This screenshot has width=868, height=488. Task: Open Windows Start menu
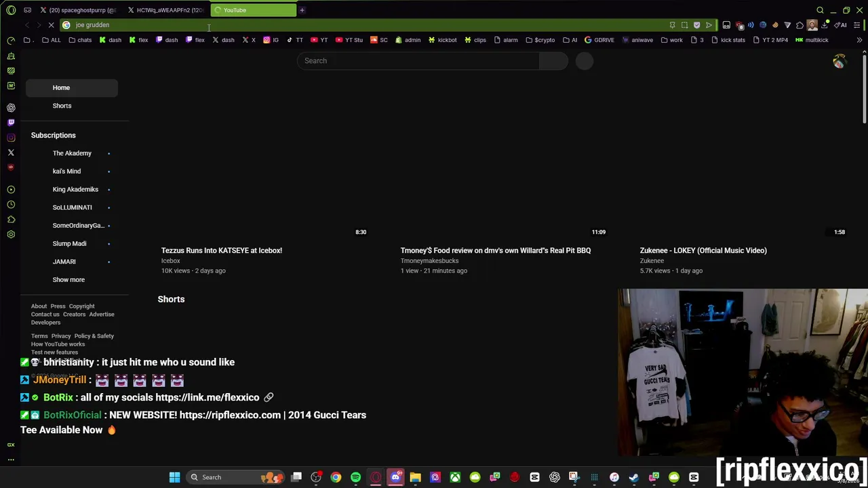174,477
